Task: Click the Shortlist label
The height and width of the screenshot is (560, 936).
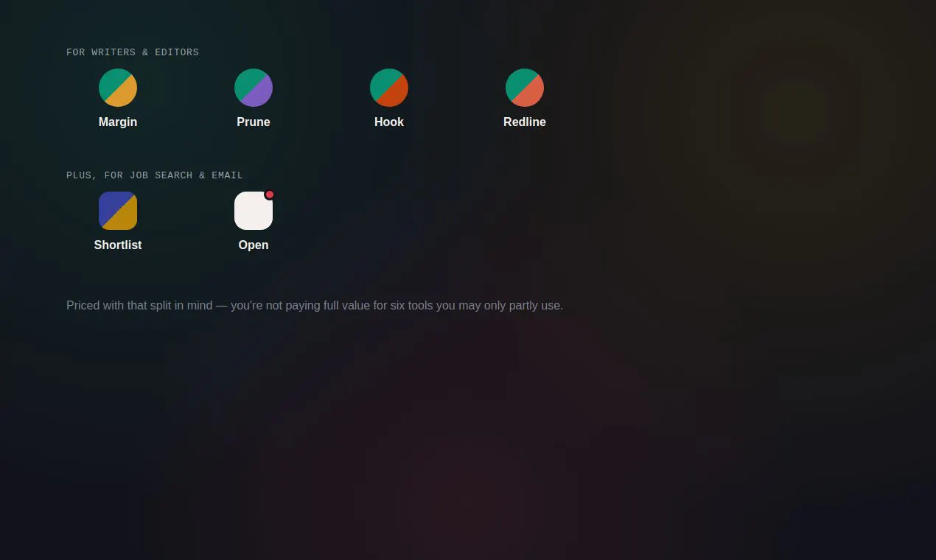Action: pos(118,245)
